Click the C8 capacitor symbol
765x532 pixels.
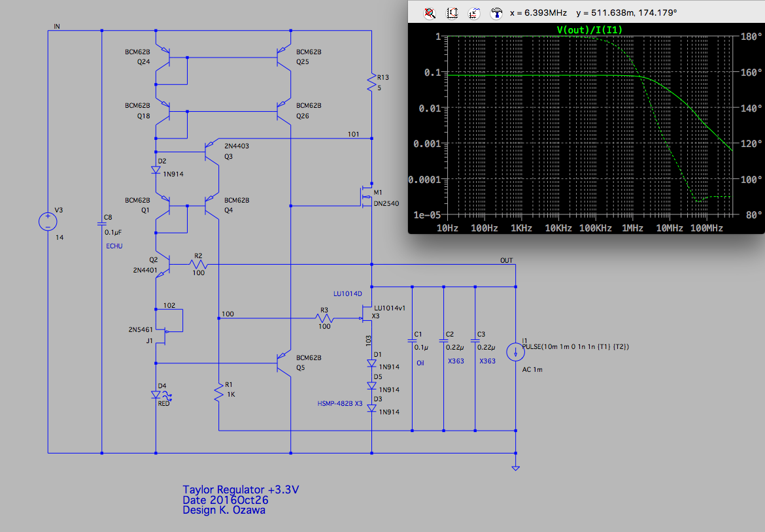pyautogui.click(x=102, y=224)
